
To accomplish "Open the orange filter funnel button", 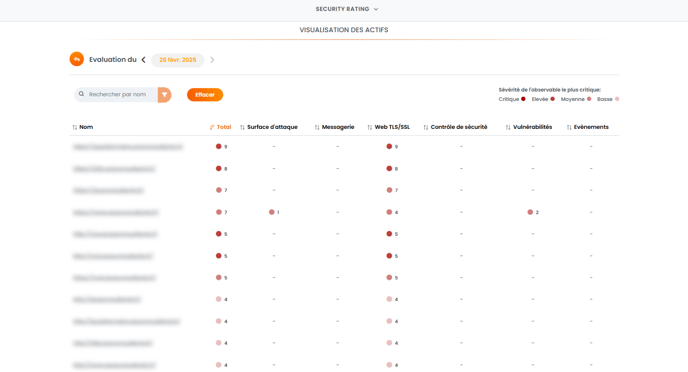I will click(165, 95).
